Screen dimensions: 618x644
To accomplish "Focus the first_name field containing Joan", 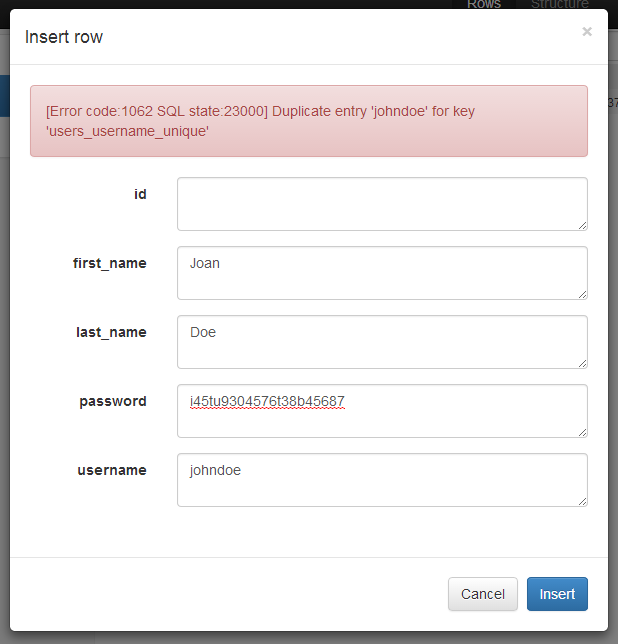I will click(382, 273).
